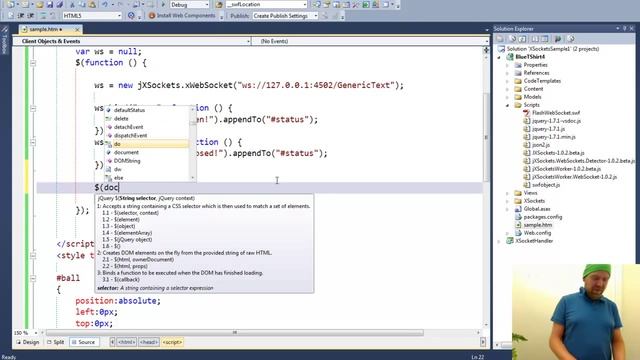Click the IntelliSense list scroll down arrow

(193, 178)
